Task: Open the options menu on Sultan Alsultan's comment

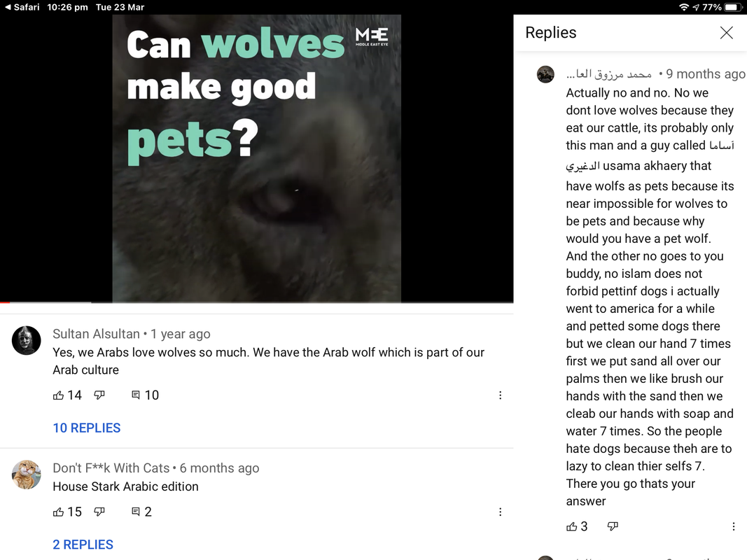Action: 501,395
